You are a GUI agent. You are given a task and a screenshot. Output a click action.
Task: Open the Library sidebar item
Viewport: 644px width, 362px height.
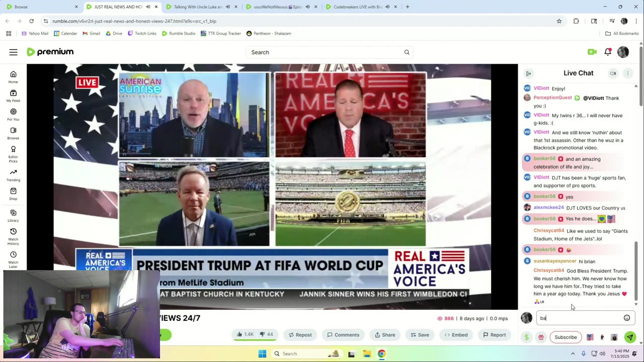(x=13, y=216)
